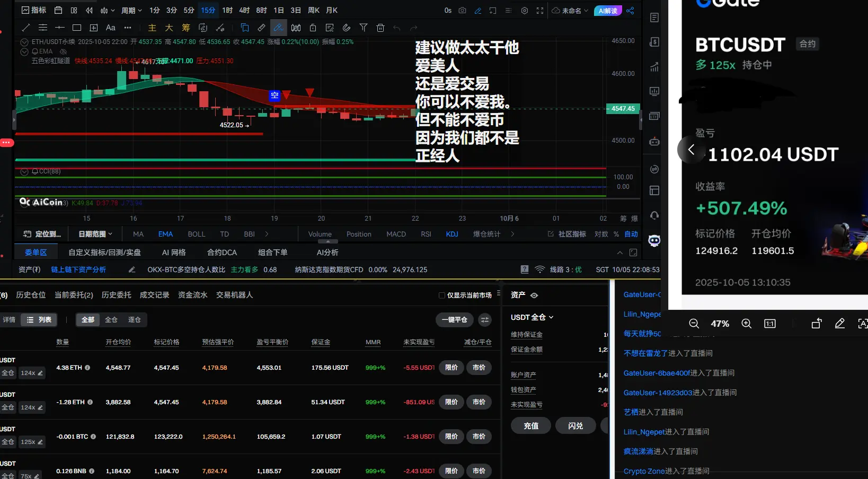Enter fullscreen chart mode
The width and height of the screenshot is (868, 479).
click(x=540, y=11)
